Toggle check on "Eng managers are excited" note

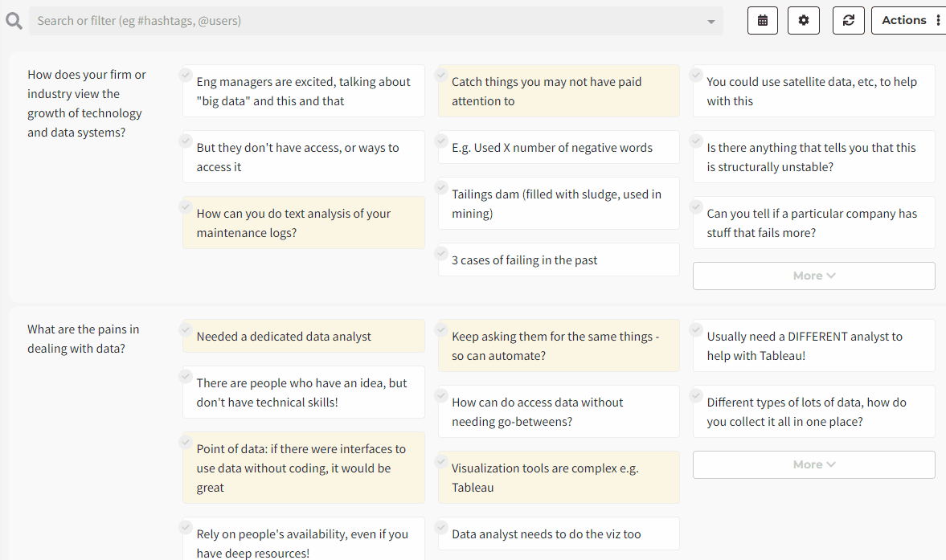tap(186, 75)
